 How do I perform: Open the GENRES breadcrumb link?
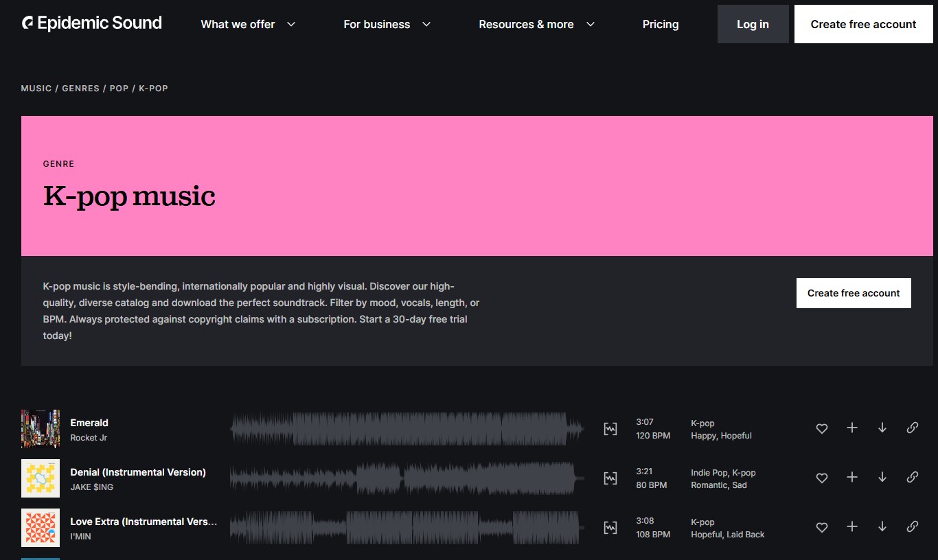pos(80,88)
